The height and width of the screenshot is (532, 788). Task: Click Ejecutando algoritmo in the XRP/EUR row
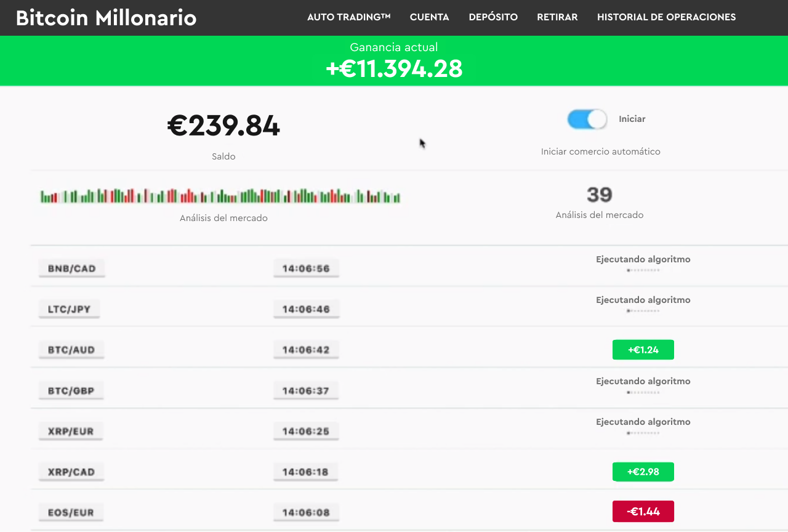point(643,422)
